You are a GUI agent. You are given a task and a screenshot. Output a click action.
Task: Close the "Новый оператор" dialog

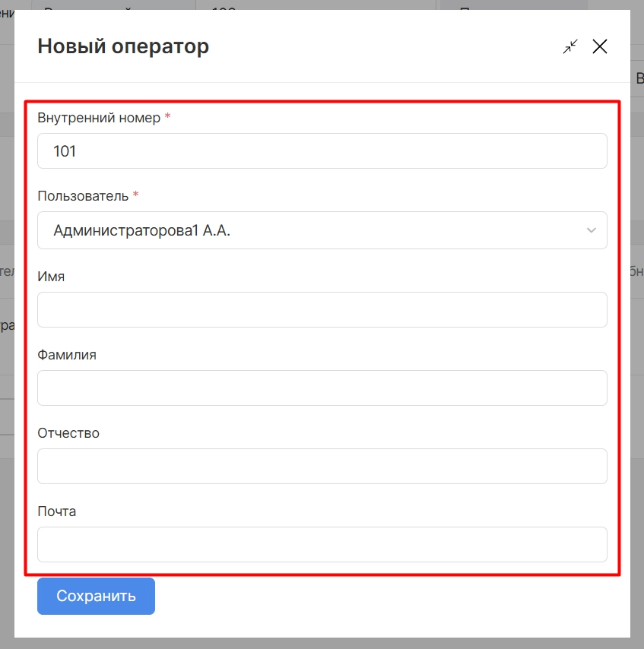point(600,46)
